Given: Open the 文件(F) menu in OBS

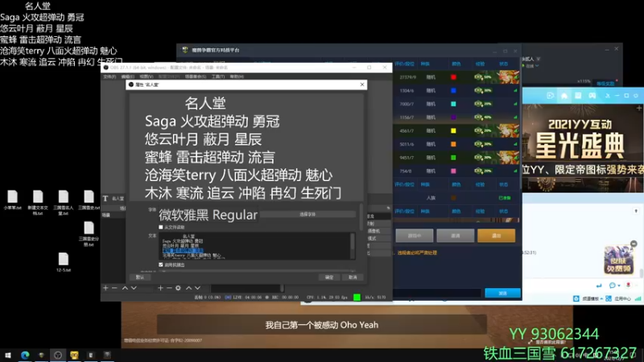Looking at the screenshot, I should pyautogui.click(x=109, y=76).
